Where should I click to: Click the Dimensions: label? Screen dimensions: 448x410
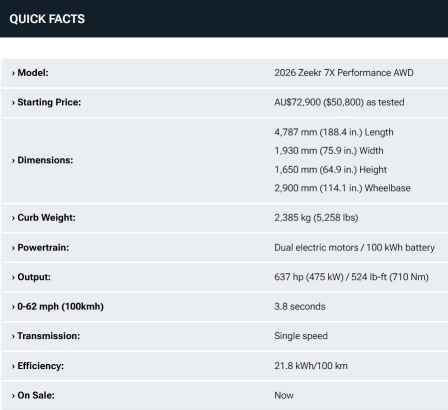(45, 160)
